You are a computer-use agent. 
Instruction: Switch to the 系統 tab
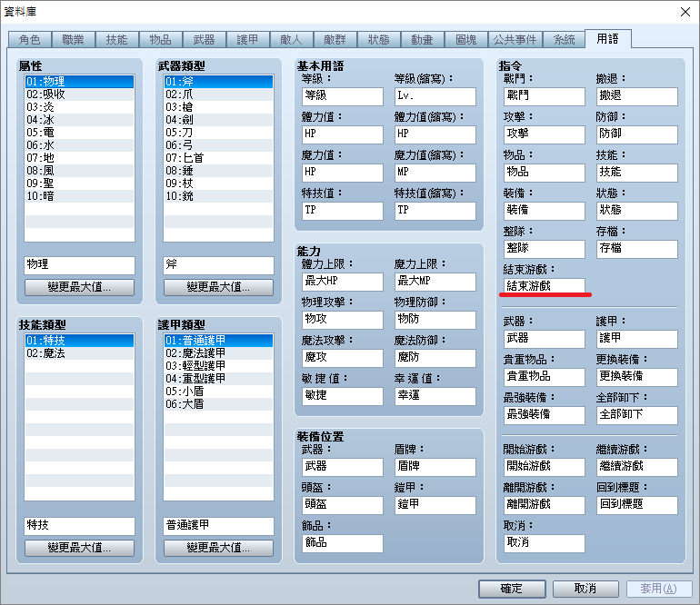pos(565,40)
